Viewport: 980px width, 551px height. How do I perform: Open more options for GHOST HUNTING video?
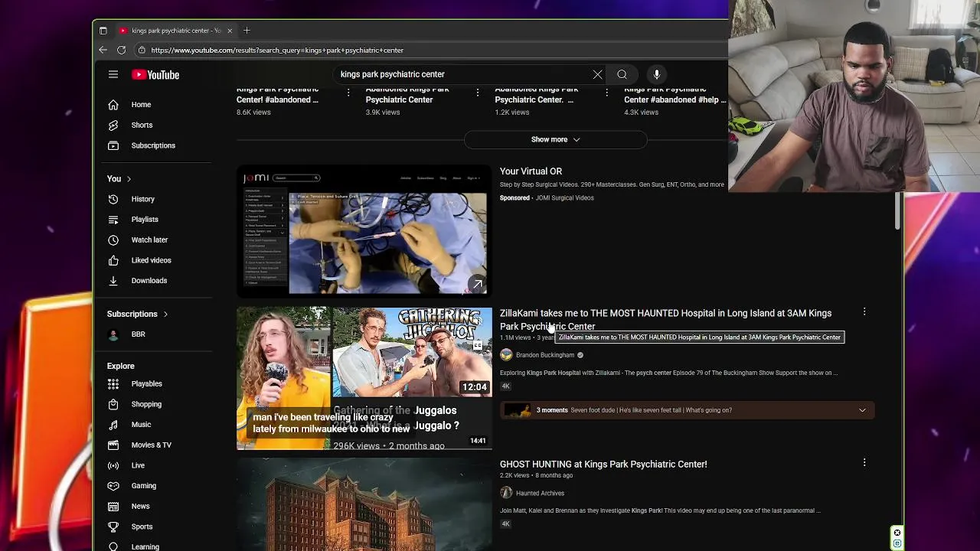coord(864,463)
